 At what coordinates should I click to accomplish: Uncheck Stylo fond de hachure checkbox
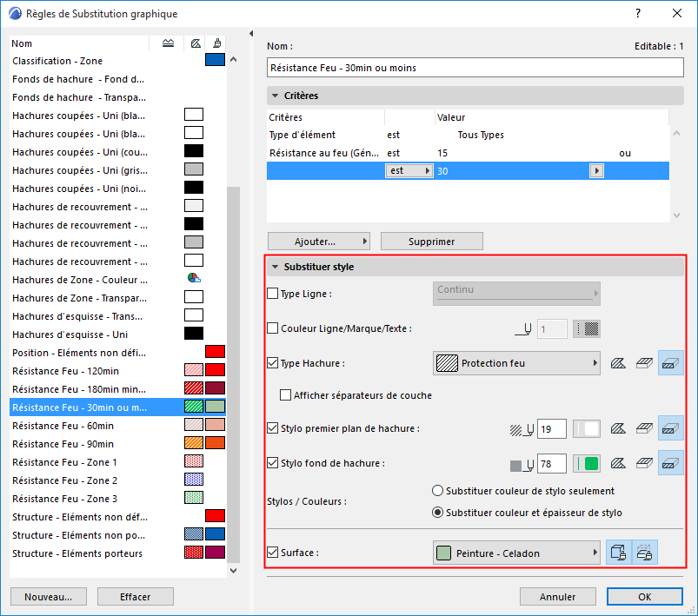point(272,463)
